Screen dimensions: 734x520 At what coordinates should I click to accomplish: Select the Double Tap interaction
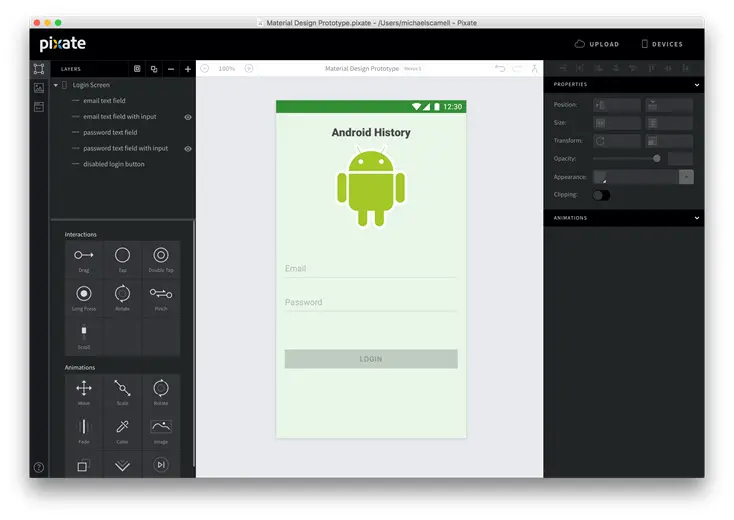click(161, 260)
